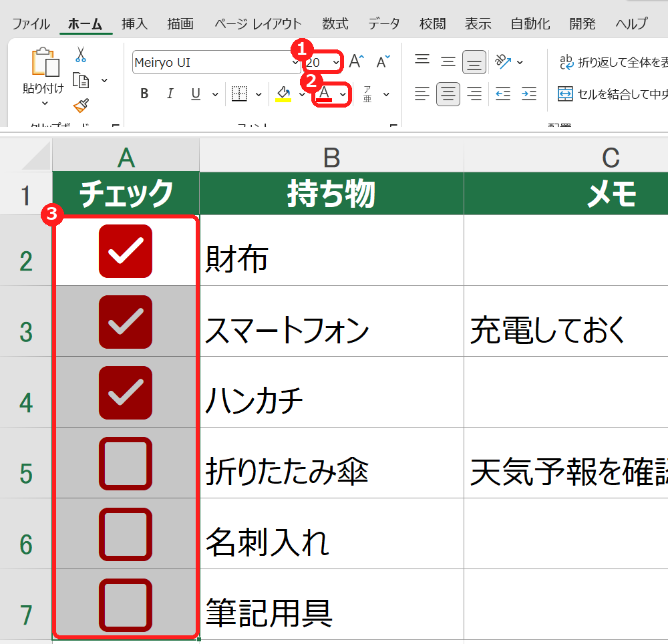Click 折り返して全体を表示 wrap text button
This screenshot has height=644, width=668.
tap(613, 62)
